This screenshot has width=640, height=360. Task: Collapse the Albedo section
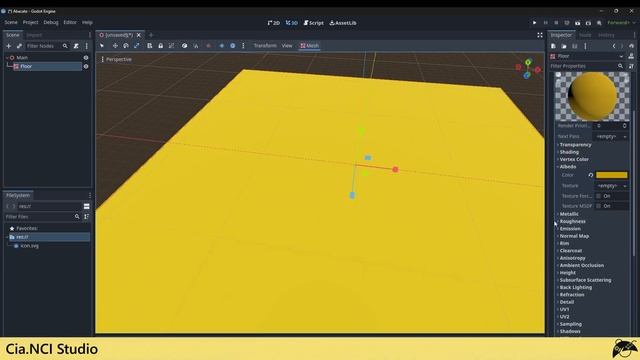click(568, 167)
